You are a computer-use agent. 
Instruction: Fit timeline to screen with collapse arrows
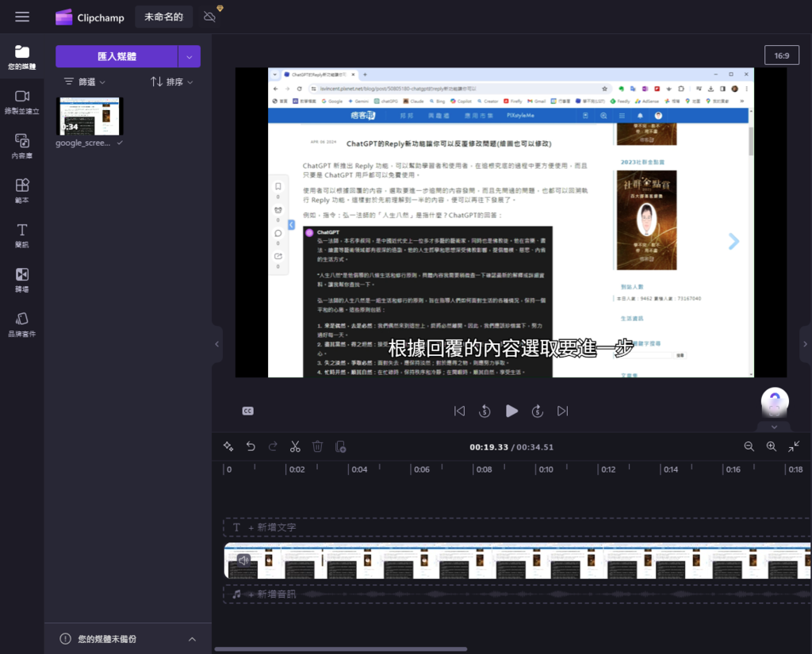coord(794,446)
